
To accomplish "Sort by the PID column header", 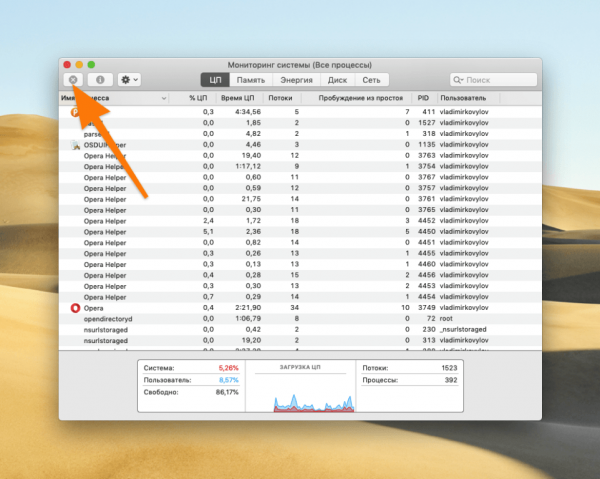I will coord(423,98).
